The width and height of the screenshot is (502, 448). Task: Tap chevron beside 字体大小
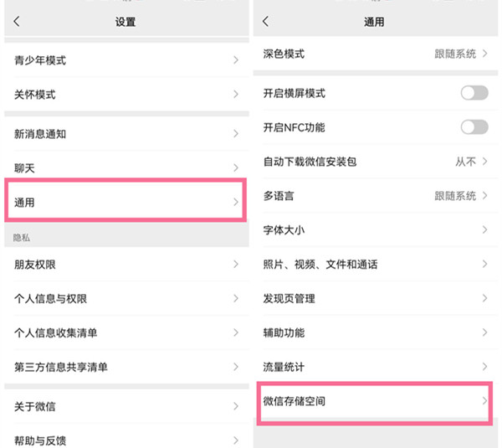(x=484, y=229)
